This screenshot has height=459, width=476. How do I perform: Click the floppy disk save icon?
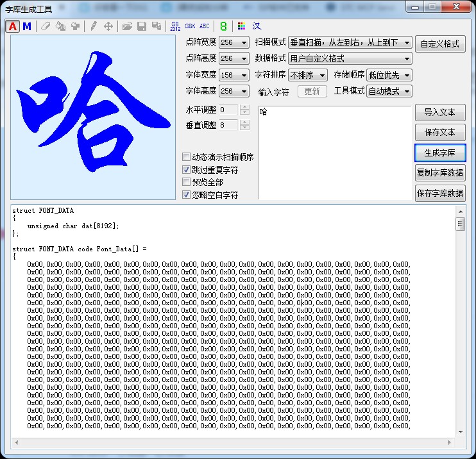click(x=142, y=26)
